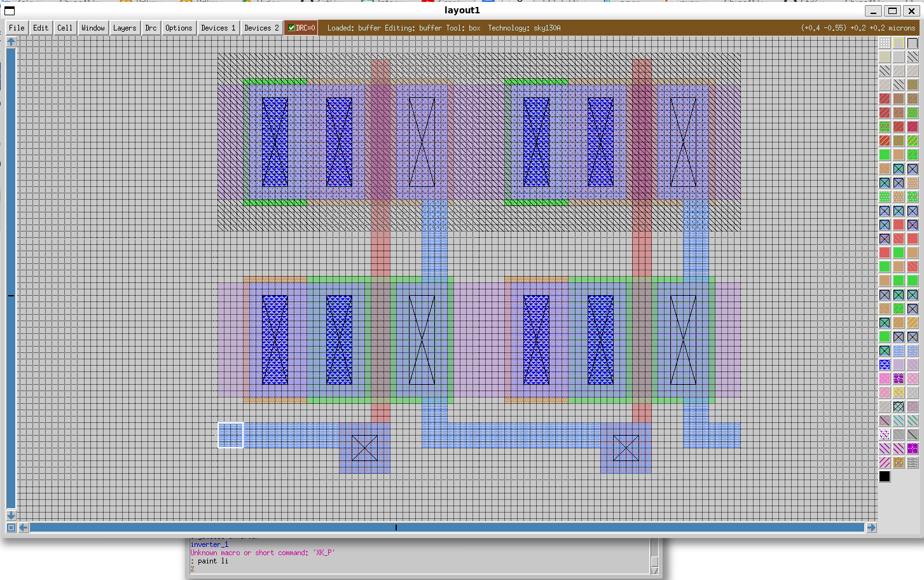Click the console window's scrollbar down arrow
This screenshot has height=580, width=924.
(x=654, y=570)
